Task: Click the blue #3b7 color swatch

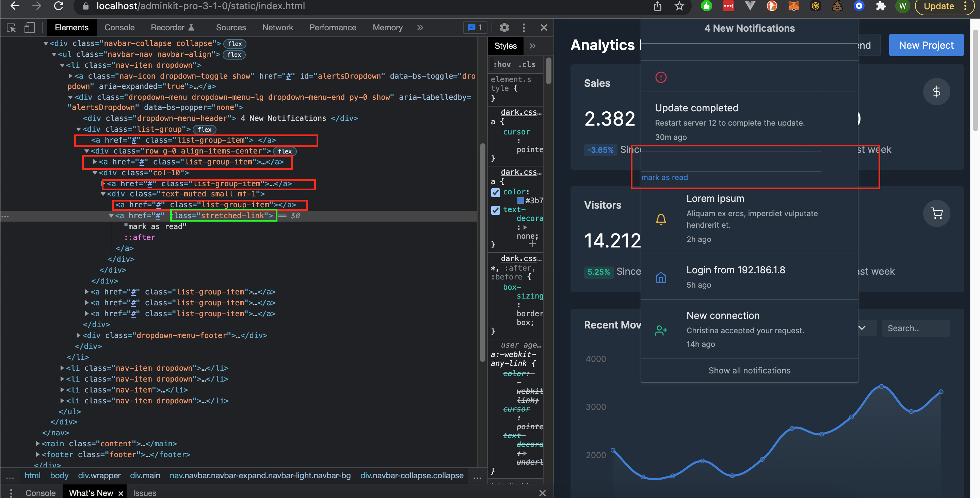Action: pos(520,200)
